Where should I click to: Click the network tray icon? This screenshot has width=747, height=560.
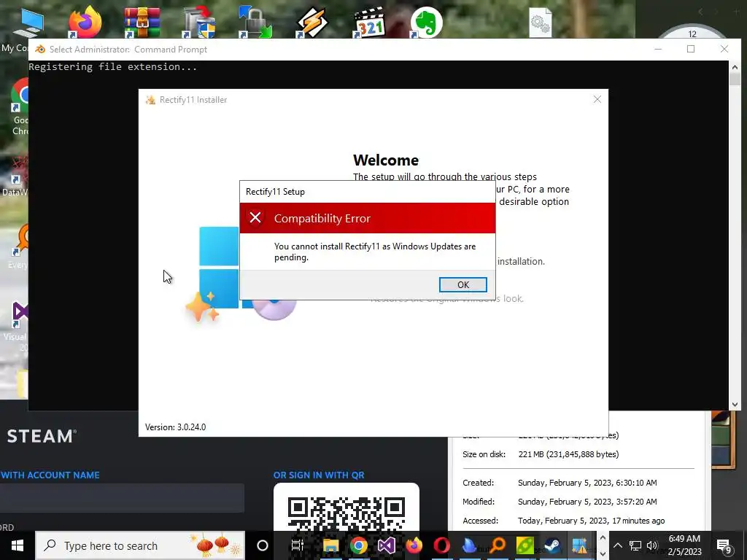click(x=635, y=545)
